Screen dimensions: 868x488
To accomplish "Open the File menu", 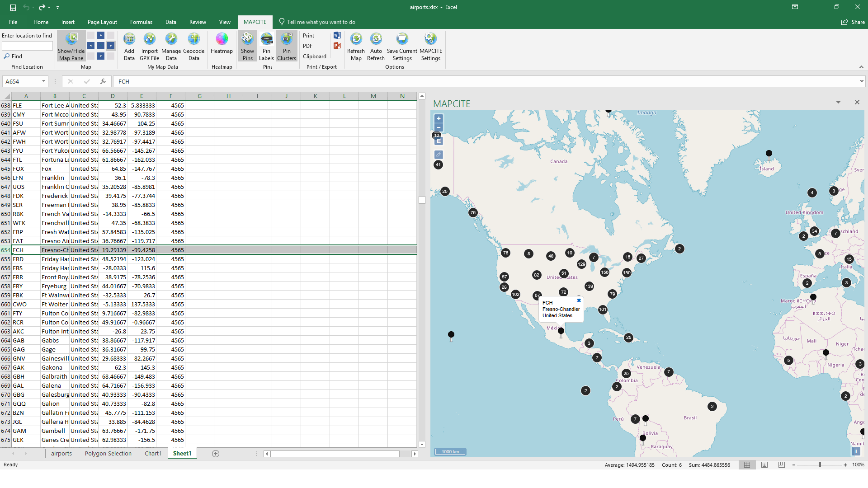I will 13,22.
